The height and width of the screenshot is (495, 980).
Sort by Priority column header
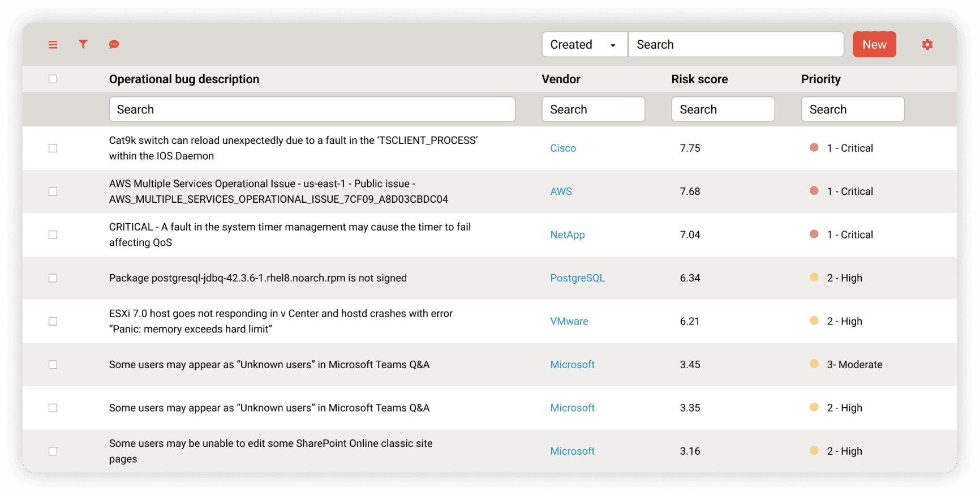pos(820,79)
